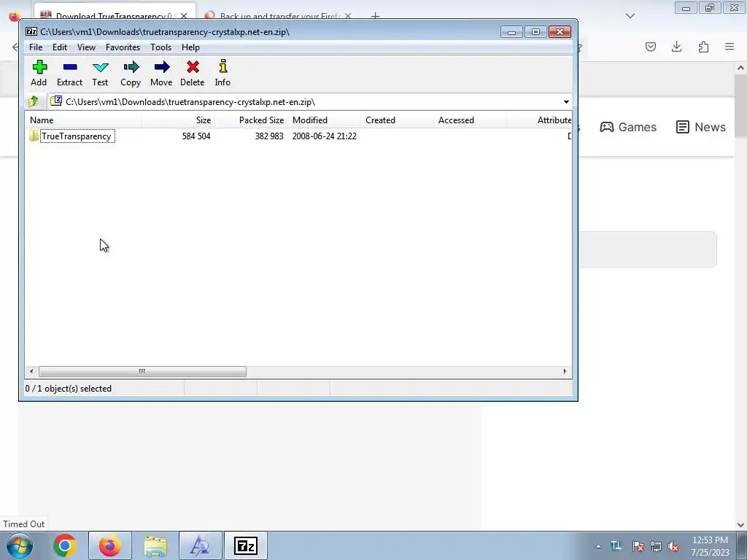Image resolution: width=747 pixels, height=560 pixels.
Task: Sort by Modified column header
Action: pos(324,120)
